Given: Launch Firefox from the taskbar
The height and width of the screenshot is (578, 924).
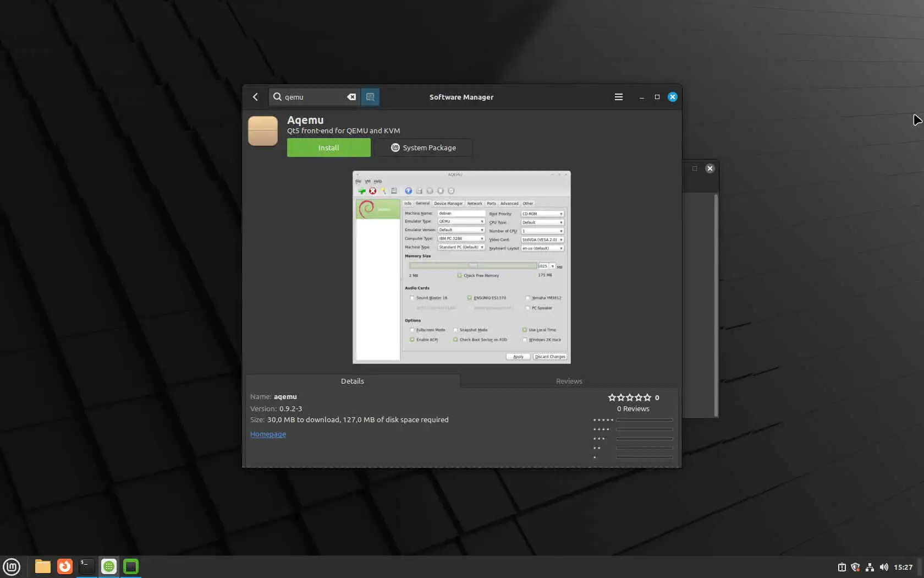Looking at the screenshot, I should pos(65,566).
